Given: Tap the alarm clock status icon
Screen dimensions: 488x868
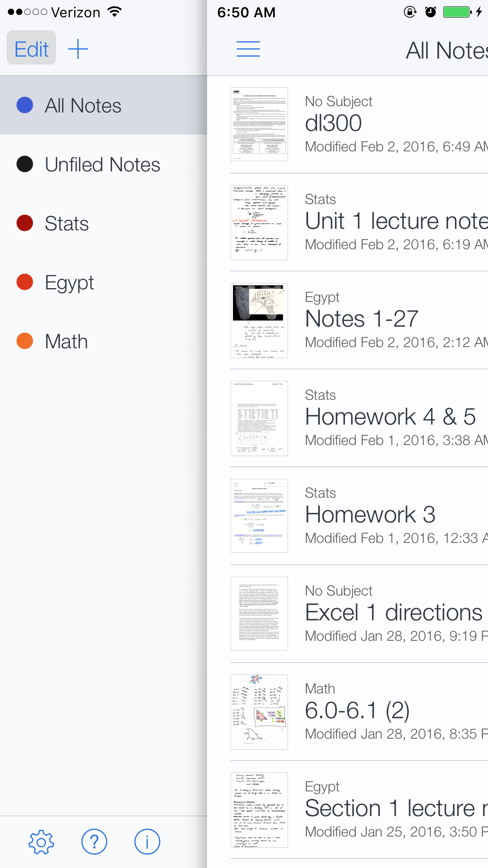Looking at the screenshot, I should [431, 12].
